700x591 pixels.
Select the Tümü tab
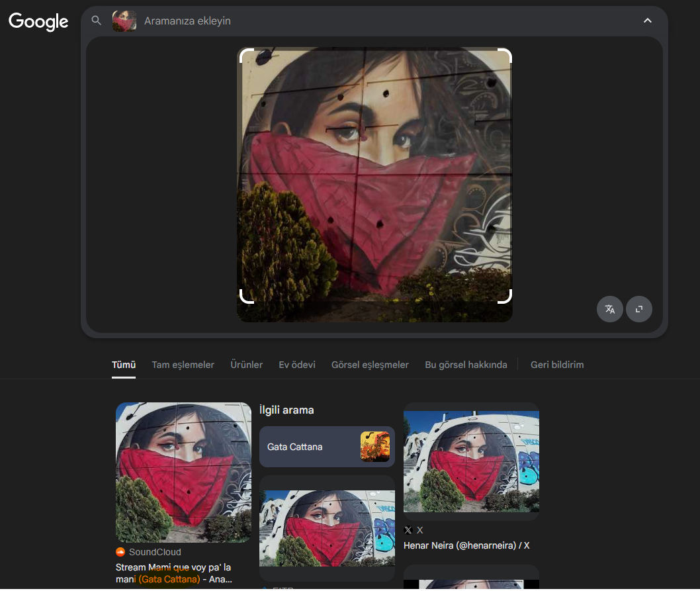pos(124,365)
